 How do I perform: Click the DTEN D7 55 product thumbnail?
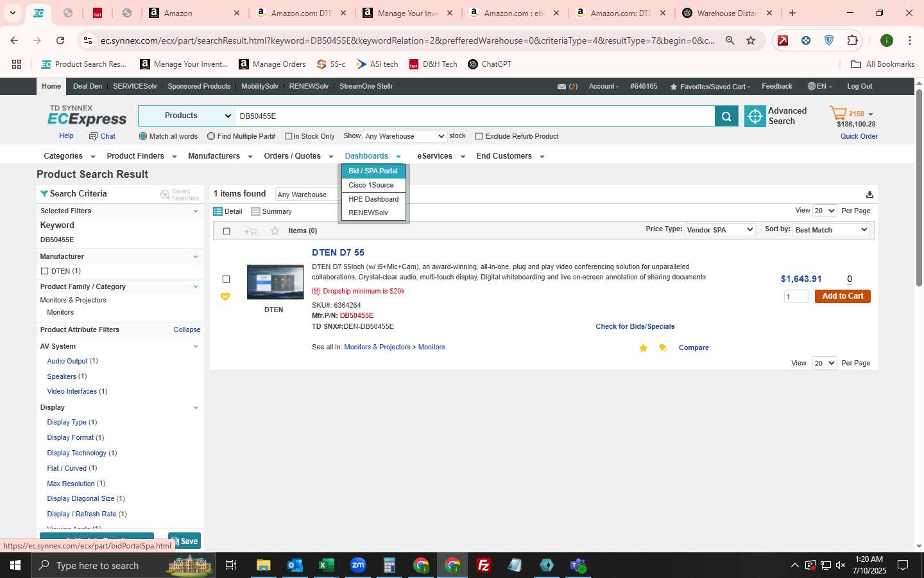(275, 282)
